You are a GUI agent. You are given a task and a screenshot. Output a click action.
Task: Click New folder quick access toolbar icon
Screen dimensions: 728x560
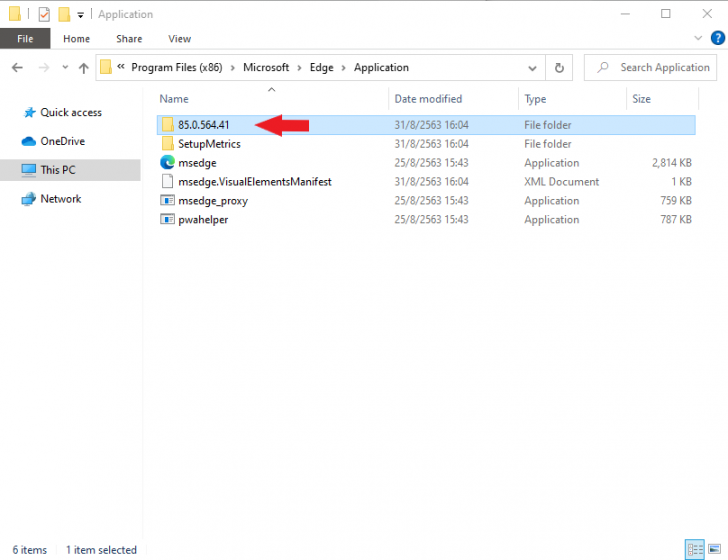coord(64,14)
